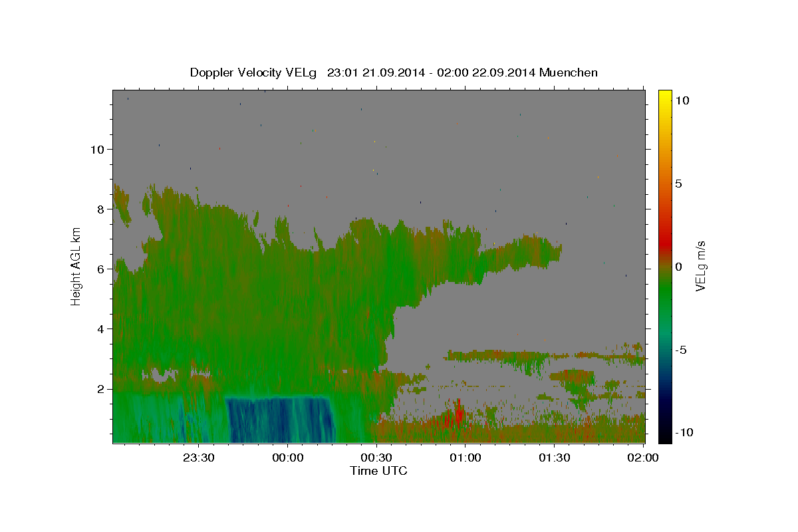Click the 01:00 time tick label
798x532 pixels.
(465, 458)
